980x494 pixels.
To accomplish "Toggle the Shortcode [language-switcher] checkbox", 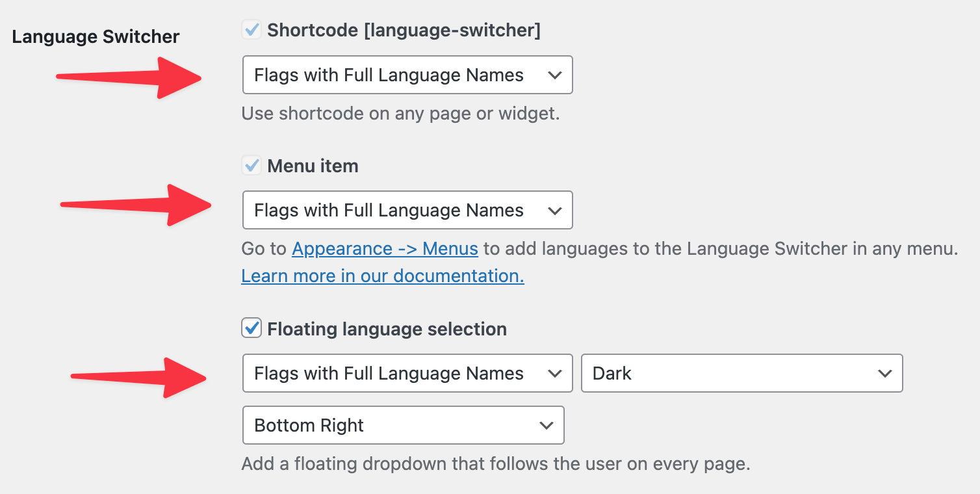I will [251, 30].
